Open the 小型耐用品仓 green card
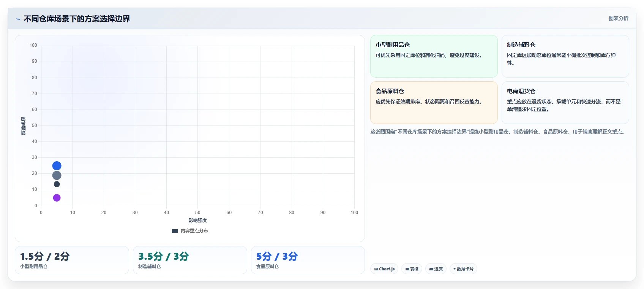644x289 pixels. coord(434,56)
